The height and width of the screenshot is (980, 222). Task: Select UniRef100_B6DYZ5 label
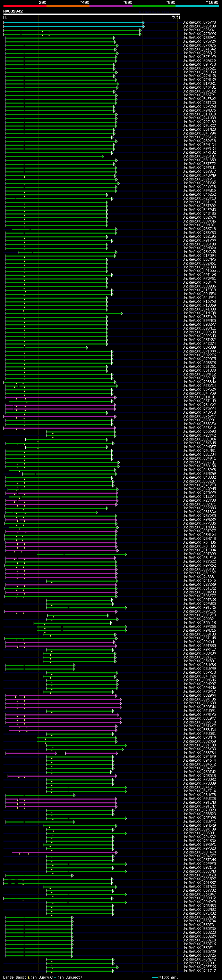click(x=199, y=955)
